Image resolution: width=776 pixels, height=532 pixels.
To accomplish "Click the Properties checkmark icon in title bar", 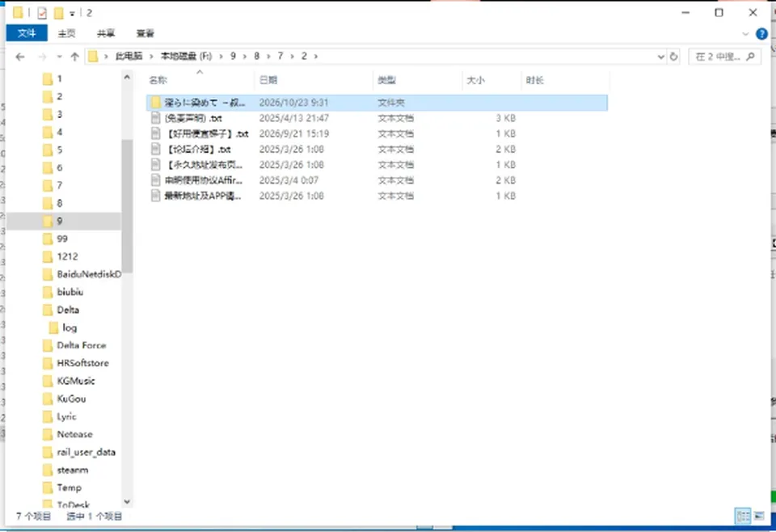I will coord(42,13).
